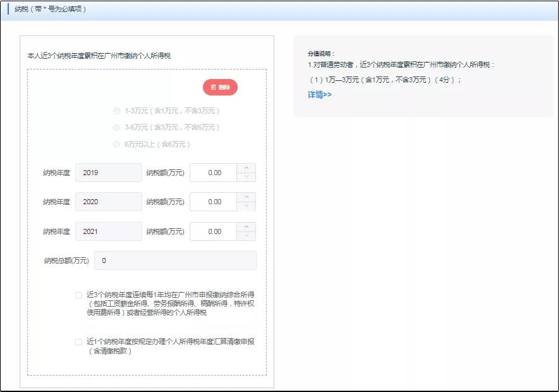This screenshot has width=560, height=392.
Task: Select the 1-3万元 radio option
Action: pos(116,111)
